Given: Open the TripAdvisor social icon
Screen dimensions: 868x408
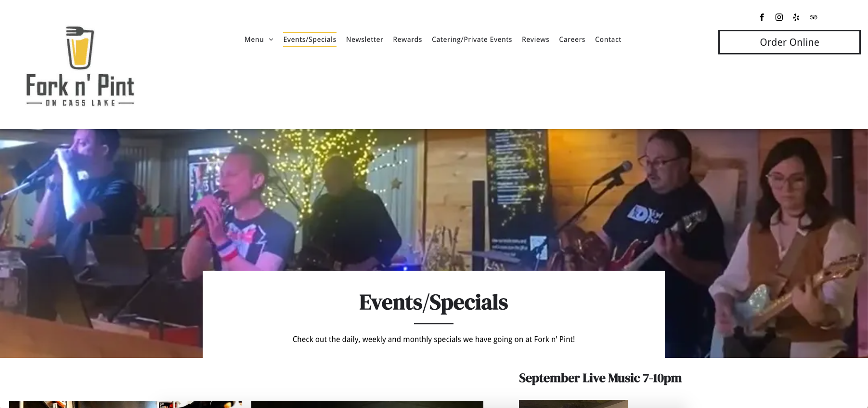Looking at the screenshot, I should point(814,17).
